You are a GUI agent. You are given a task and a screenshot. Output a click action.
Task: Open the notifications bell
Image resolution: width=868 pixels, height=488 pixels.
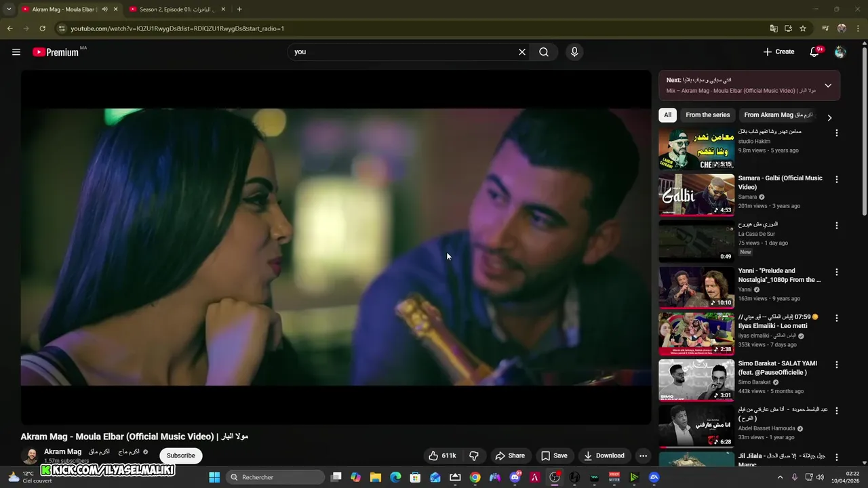[815, 52]
